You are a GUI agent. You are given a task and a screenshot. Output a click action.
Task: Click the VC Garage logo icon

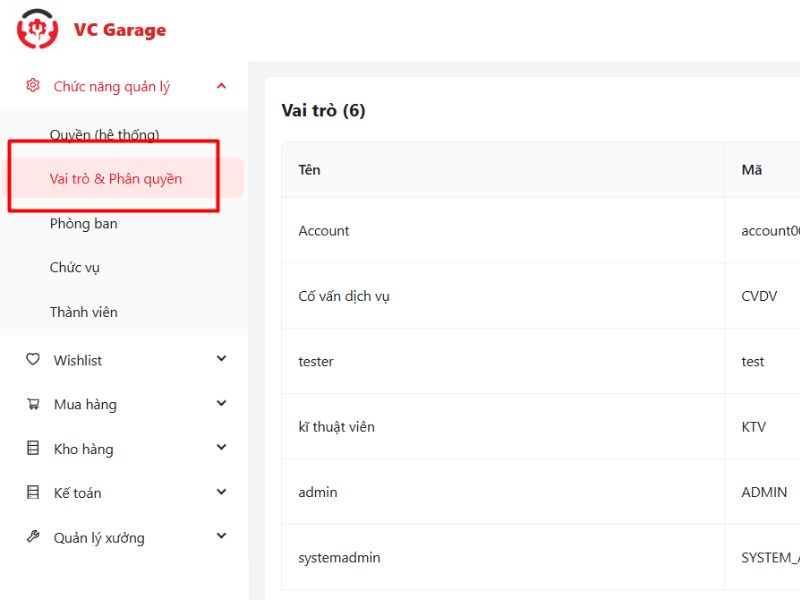click(38, 29)
